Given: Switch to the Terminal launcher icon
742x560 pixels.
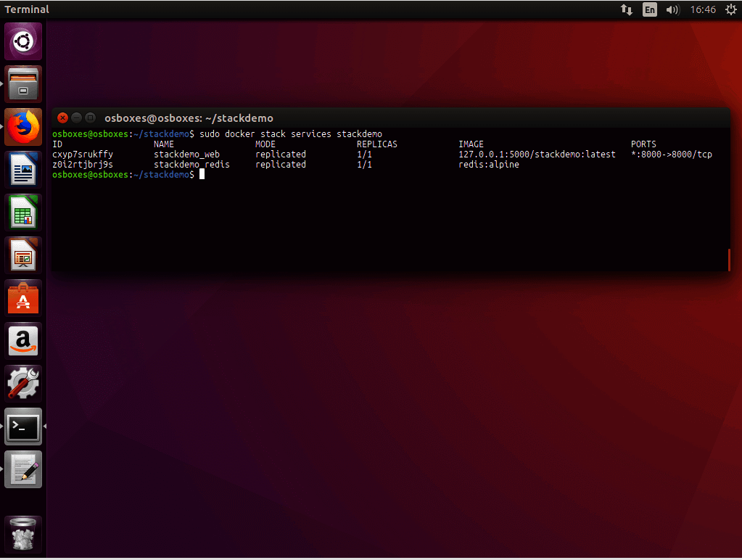Looking at the screenshot, I should click(23, 427).
